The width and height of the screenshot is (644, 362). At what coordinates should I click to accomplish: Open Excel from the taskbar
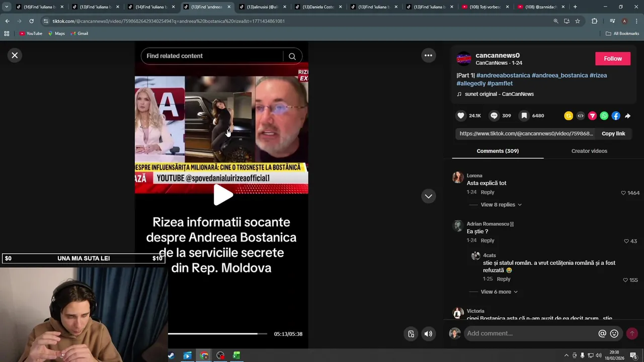pos(236,355)
